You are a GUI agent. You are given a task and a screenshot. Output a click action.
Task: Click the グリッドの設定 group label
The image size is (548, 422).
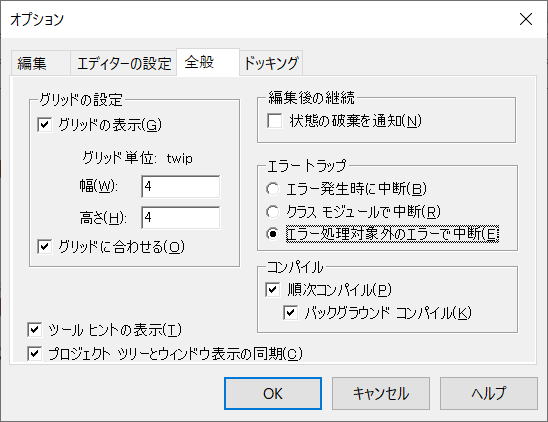[x=81, y=100]
